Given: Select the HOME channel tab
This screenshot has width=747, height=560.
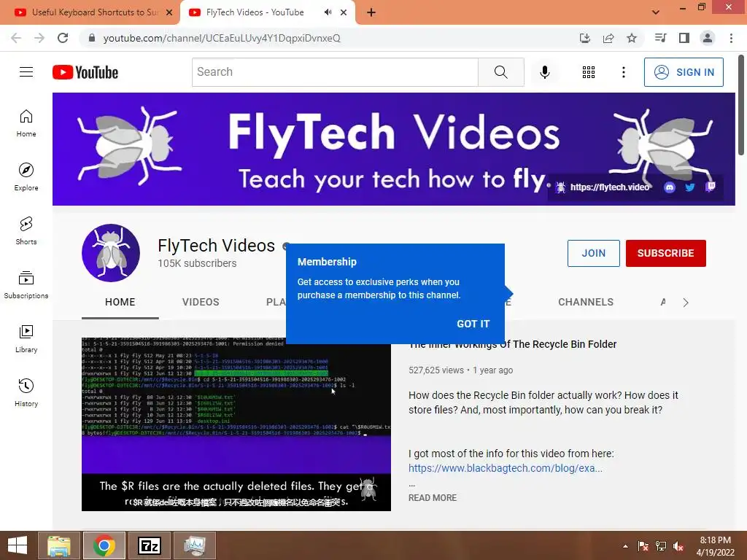Looking at the screenshot, I should click(120, 302).
